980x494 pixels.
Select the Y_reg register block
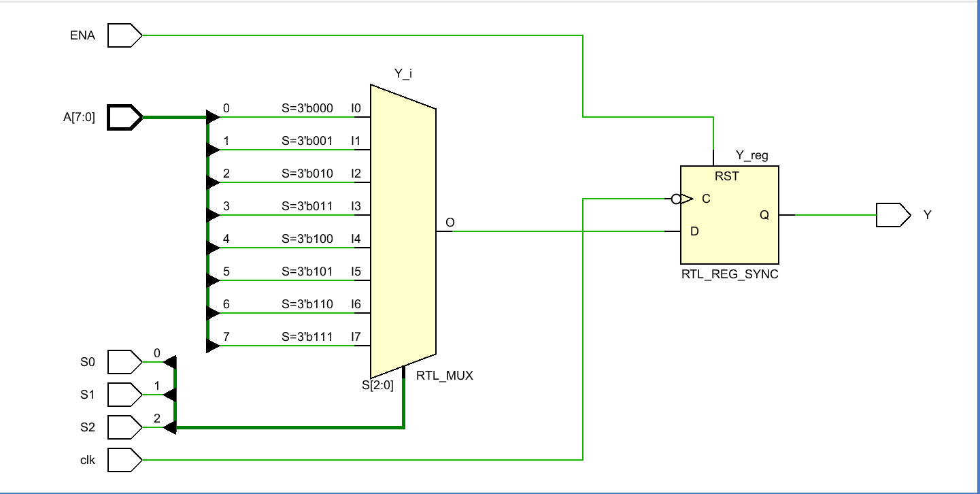tap(730, 215)
